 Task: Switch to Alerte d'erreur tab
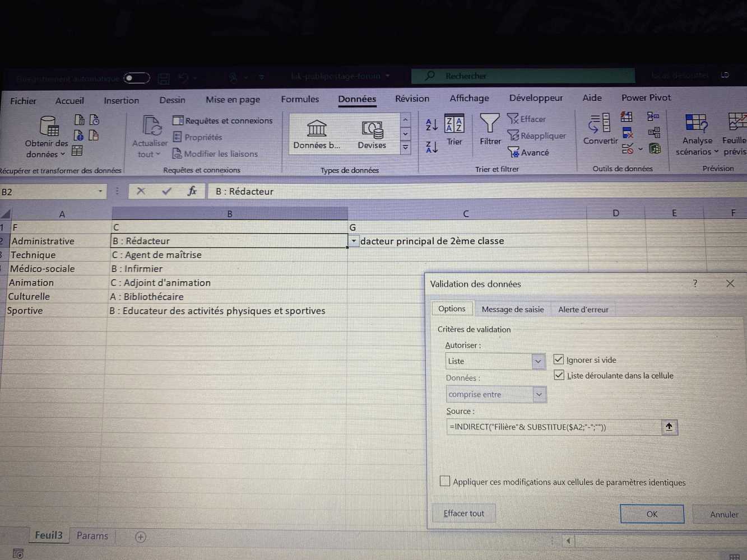[x=583, y=309]
